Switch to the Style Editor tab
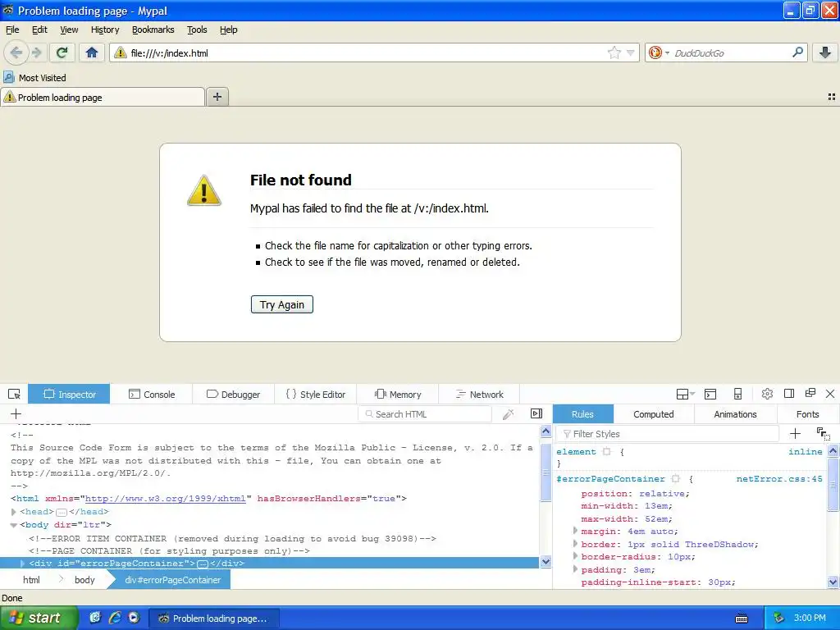 pyautogui.click(x=316, y=395)
